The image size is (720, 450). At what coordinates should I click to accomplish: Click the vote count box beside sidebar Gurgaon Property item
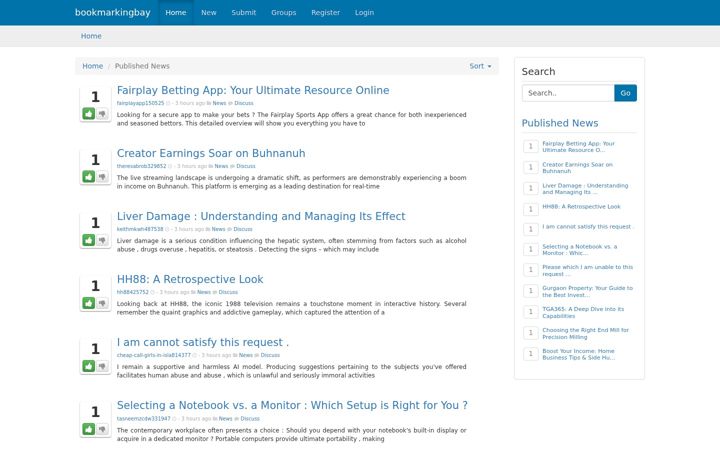530,291
